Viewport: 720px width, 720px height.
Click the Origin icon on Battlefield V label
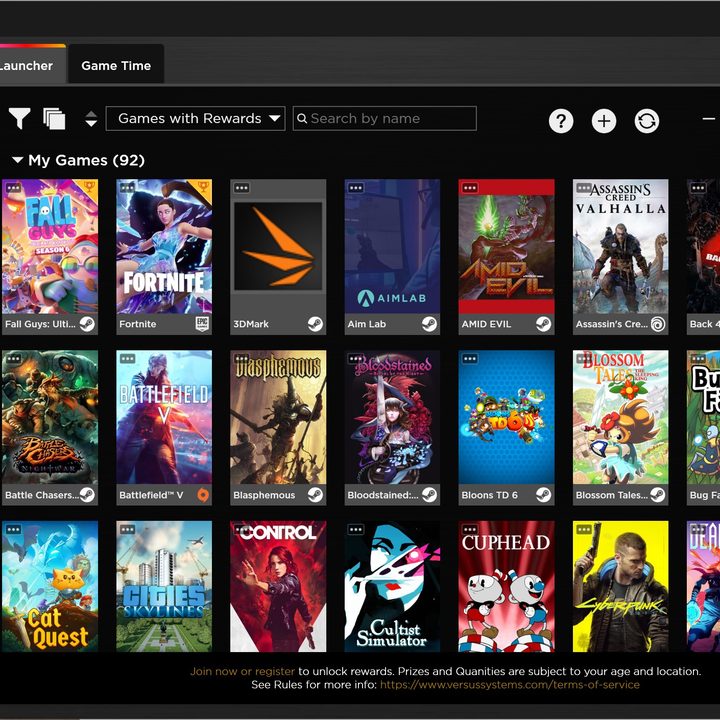pyautogui.click(x=202, y=495)
